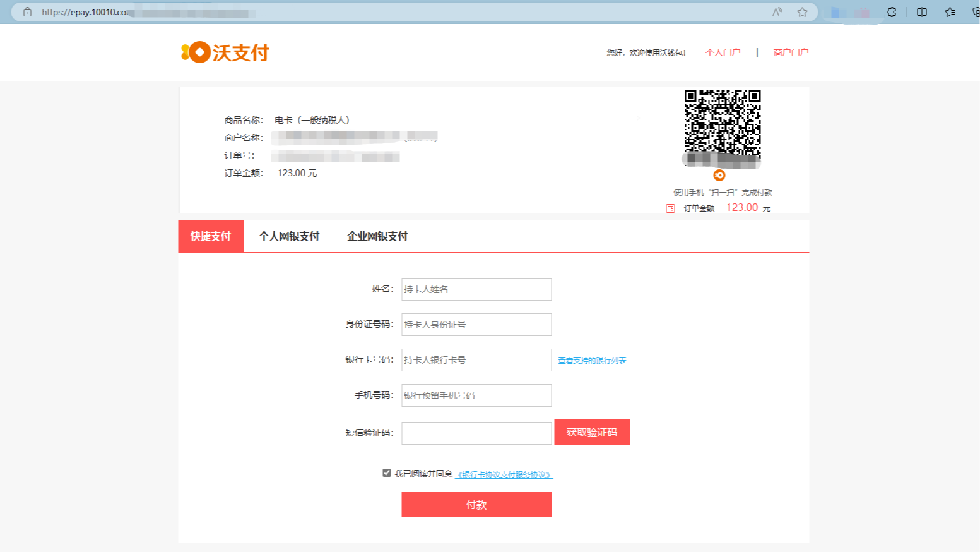Open 查看支持的银行列表 link
The image size is (980, 552).
click(x=592, y=361)
